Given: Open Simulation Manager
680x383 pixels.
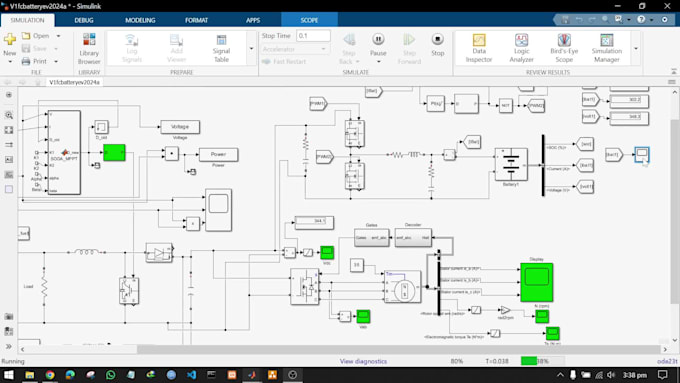Looking at the screenshot, I should (606, 48).
